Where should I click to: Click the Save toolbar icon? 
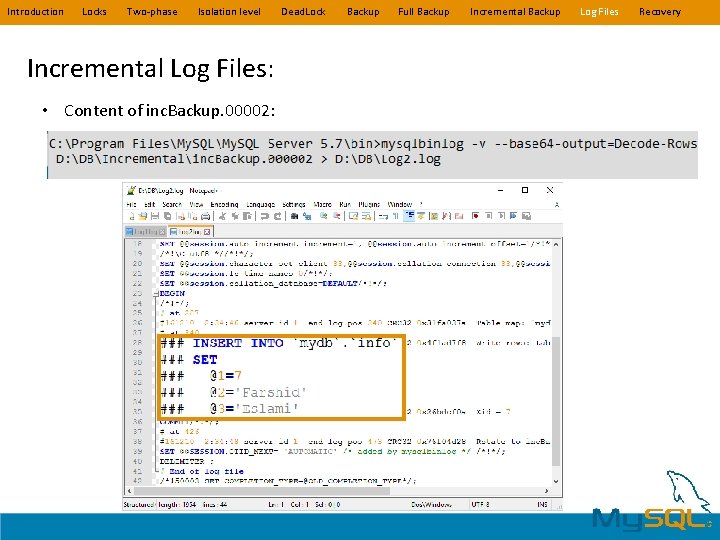click(x=155, y=216)
